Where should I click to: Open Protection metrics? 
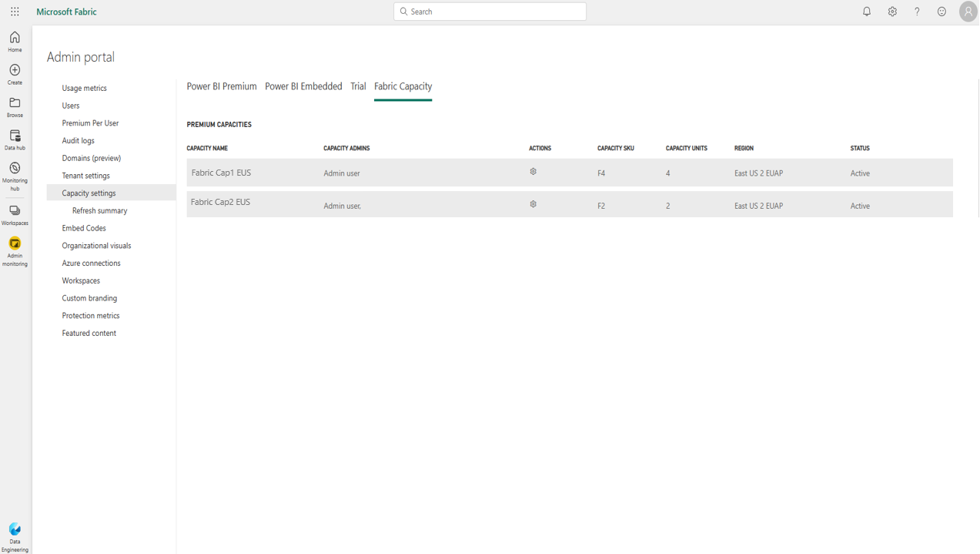(x=90, y=316)
